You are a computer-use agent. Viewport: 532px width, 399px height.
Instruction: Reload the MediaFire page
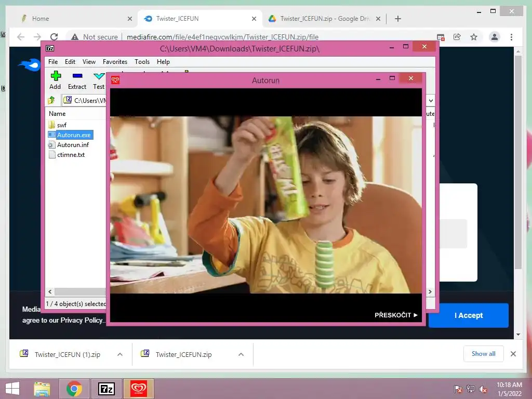(54, 37)
